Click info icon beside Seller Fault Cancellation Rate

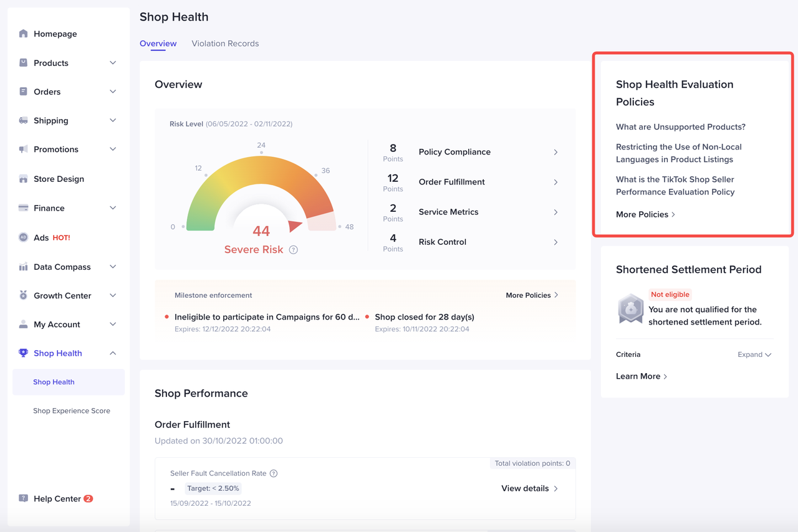click(274, 473)
